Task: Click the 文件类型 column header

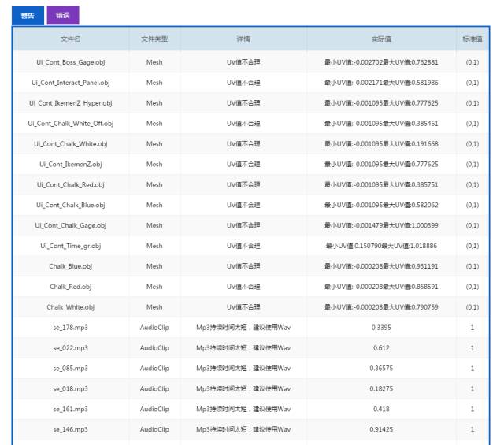Action: click(x=154, y=39)
